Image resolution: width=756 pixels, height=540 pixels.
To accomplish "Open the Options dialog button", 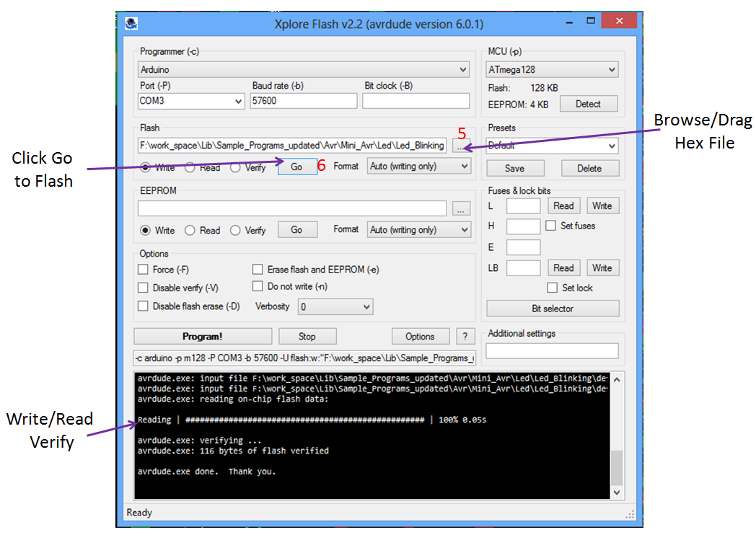I will (x=421, y=336).
